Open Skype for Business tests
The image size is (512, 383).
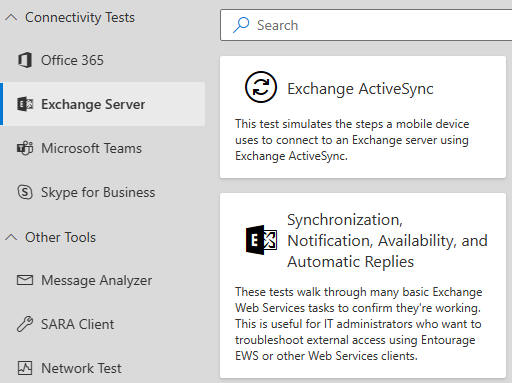103,192
